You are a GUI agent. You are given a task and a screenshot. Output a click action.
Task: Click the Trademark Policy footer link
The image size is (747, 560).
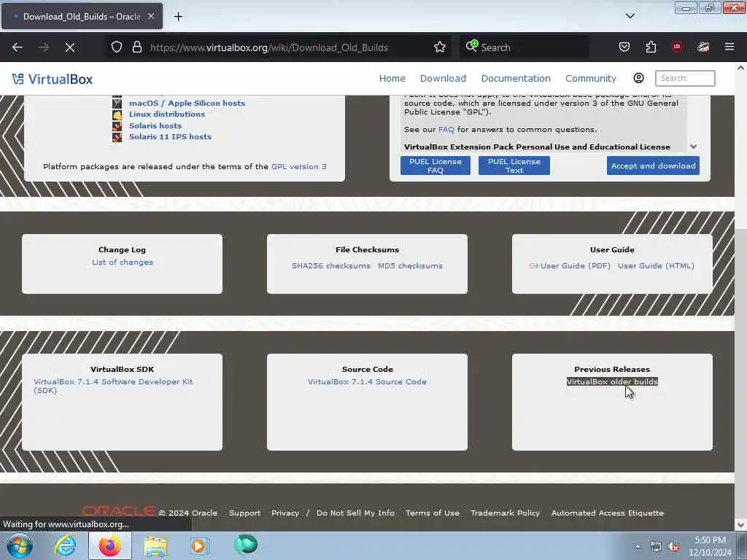[x=505, y=513]
